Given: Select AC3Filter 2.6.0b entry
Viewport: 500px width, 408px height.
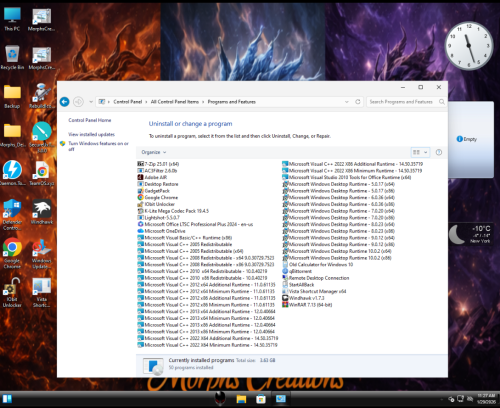Looking at the screenshot, I should (157, 171).
